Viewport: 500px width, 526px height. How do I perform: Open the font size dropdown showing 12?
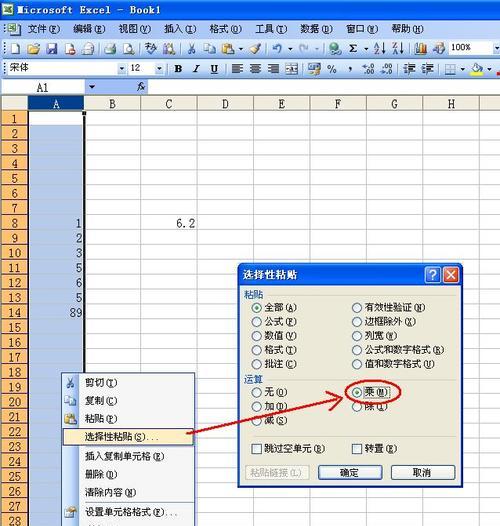[x=159, y=69]
